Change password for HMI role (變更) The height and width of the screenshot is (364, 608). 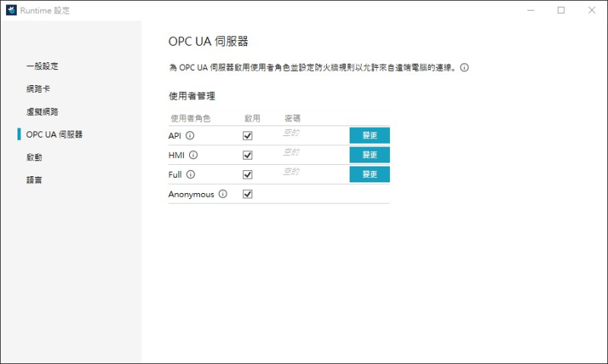369,155
